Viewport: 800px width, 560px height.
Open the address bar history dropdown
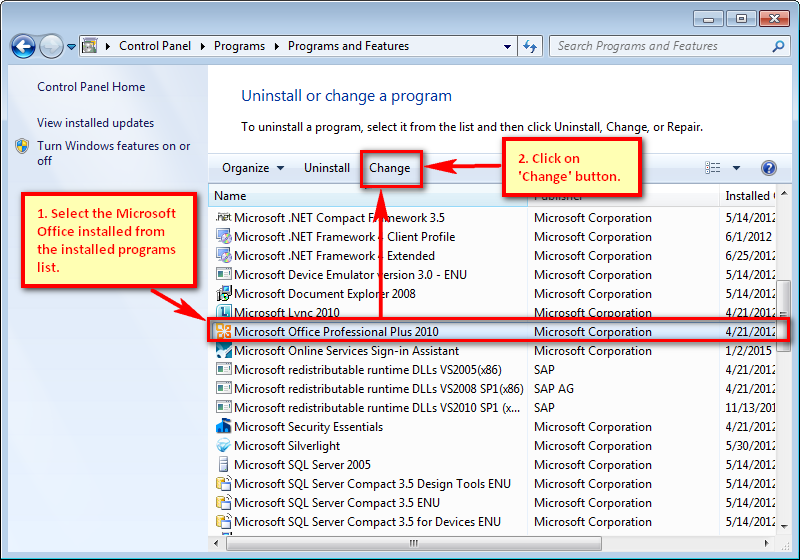[507, 46]
